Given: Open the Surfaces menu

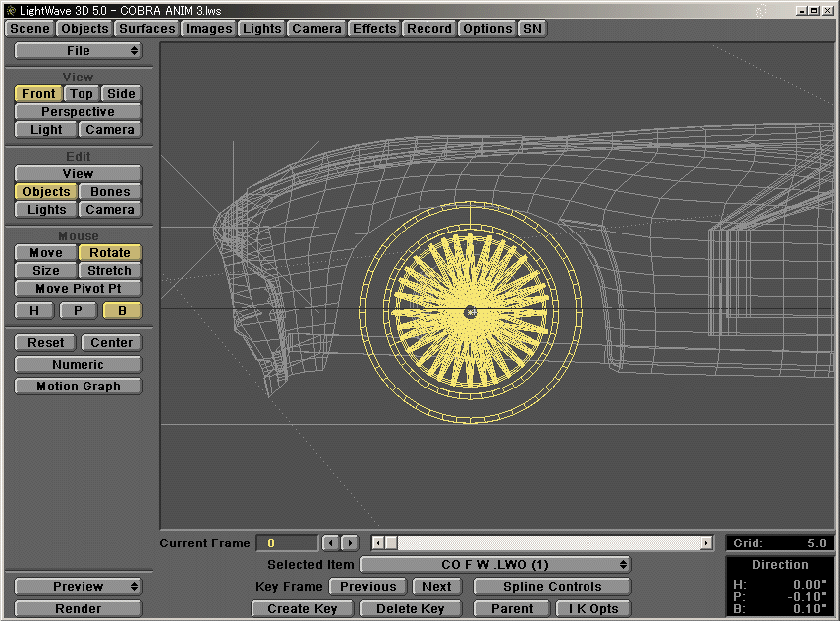Looking at the screenshot, I should tap(146, 28).
